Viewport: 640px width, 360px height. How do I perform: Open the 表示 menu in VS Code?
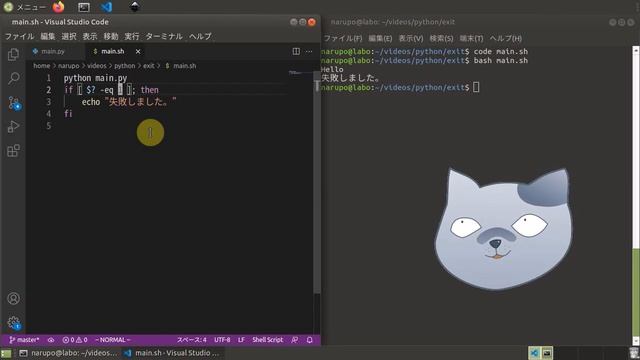pyautogui.click(x=90, y=36)
